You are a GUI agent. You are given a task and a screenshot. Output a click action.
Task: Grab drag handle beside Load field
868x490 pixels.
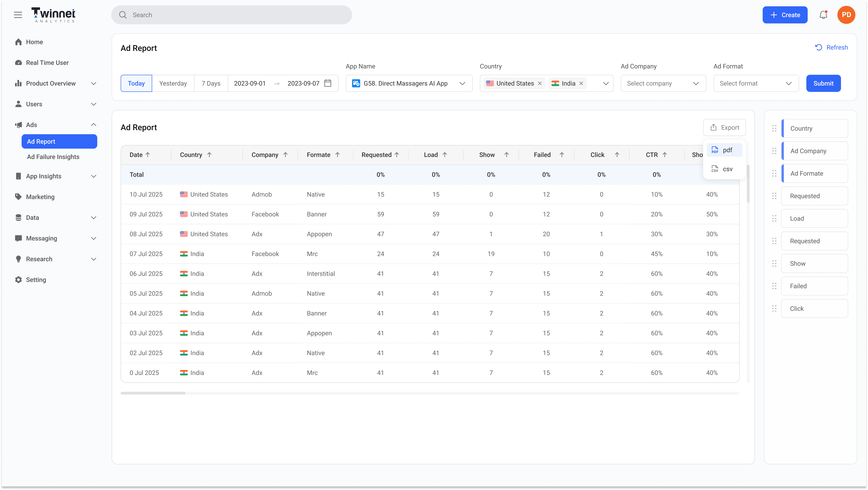pos(774,218)
